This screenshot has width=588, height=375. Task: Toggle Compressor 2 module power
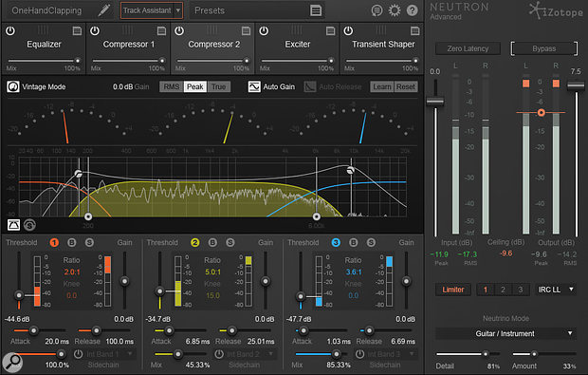click(x=179, y=30)
